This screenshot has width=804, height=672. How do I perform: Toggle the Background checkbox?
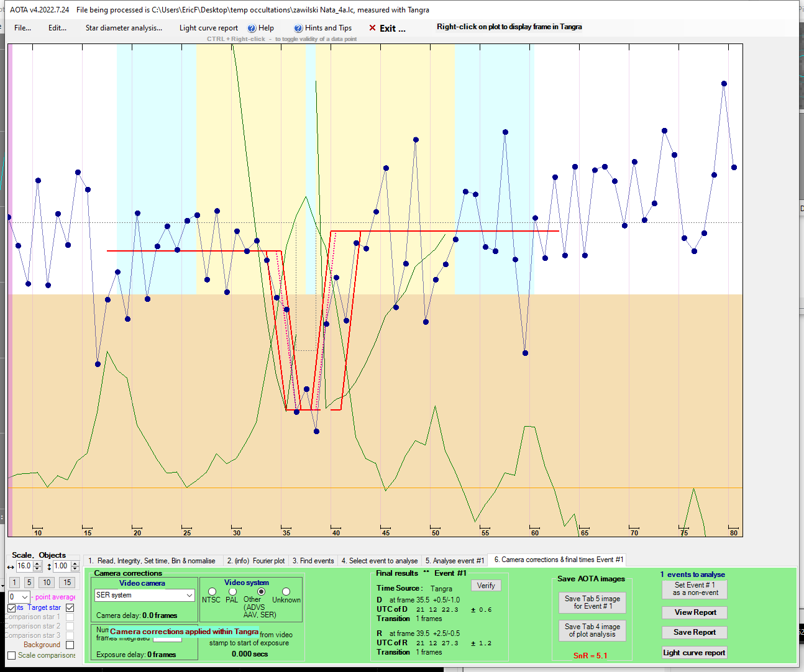pyautogui.click(x=70, y=645)
